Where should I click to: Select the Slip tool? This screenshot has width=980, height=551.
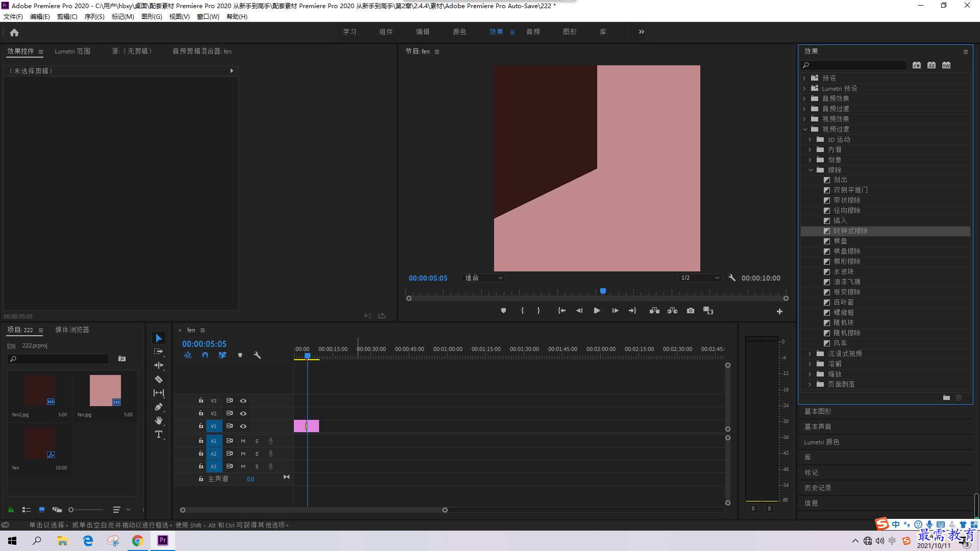159,393
